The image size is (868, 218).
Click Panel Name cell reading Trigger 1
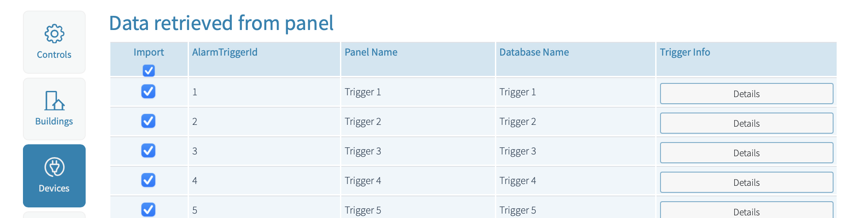(x=362, y=92)
